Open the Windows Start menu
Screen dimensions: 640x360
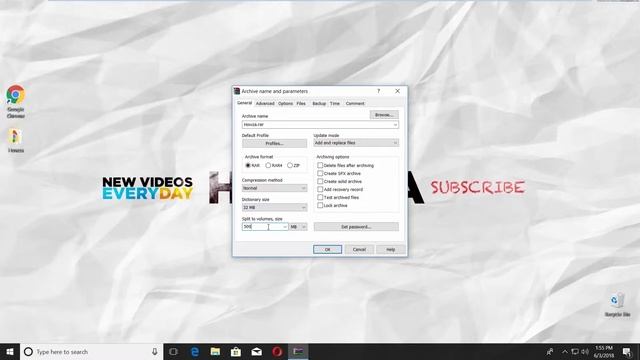point(10,351)
